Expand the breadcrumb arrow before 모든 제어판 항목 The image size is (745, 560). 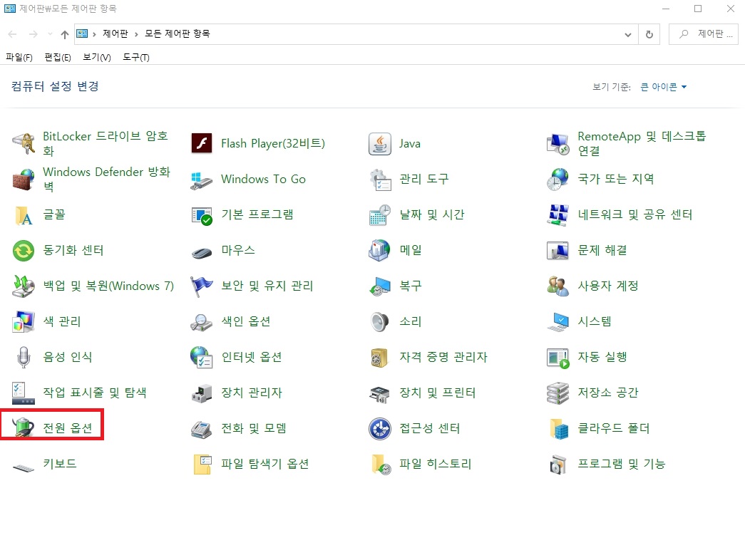point(136,34)
